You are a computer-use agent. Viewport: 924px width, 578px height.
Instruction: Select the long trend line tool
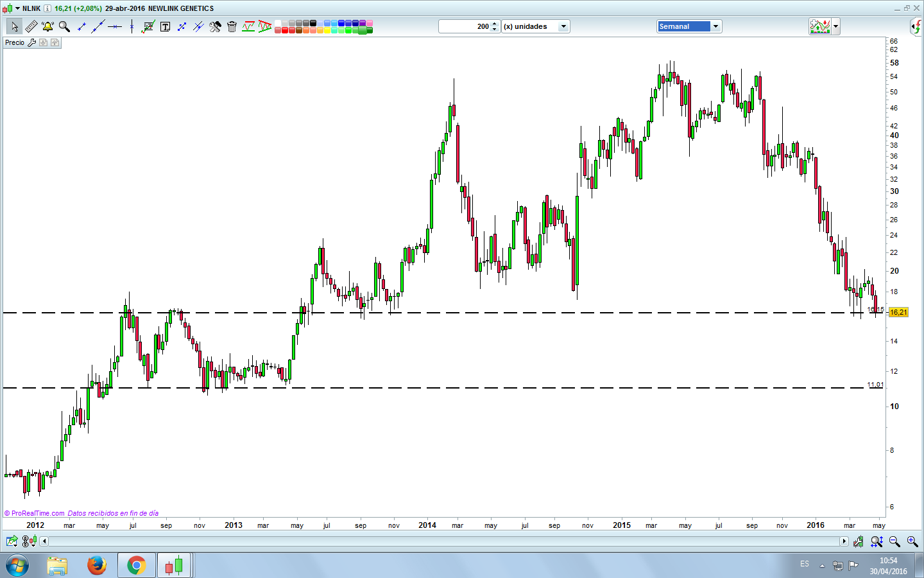(98, 26)
